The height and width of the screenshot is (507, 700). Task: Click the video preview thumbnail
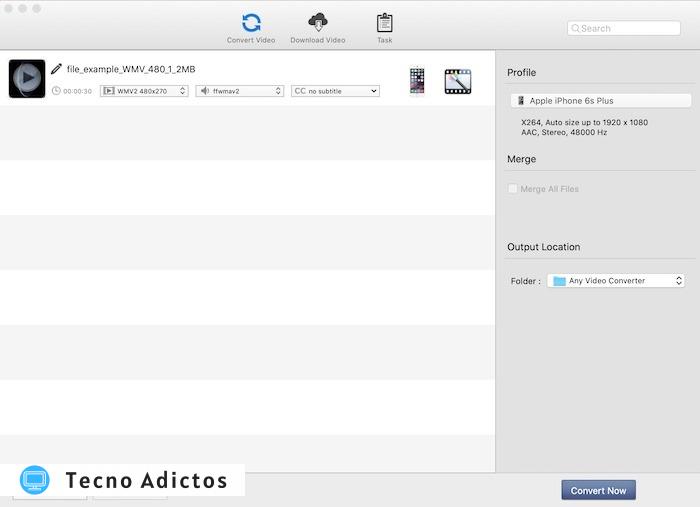pos(27,79)
